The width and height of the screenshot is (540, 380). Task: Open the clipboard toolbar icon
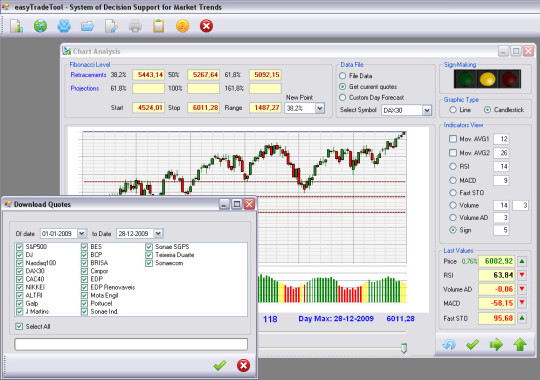[158, 26]
